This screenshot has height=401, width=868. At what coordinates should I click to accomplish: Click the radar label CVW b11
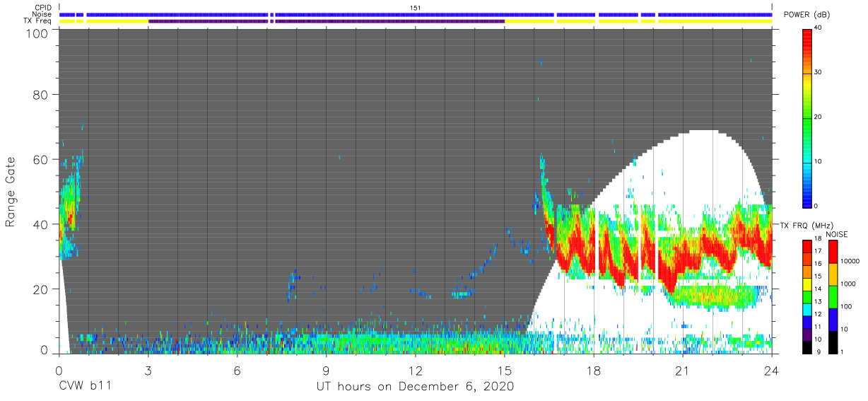(85, 387)
